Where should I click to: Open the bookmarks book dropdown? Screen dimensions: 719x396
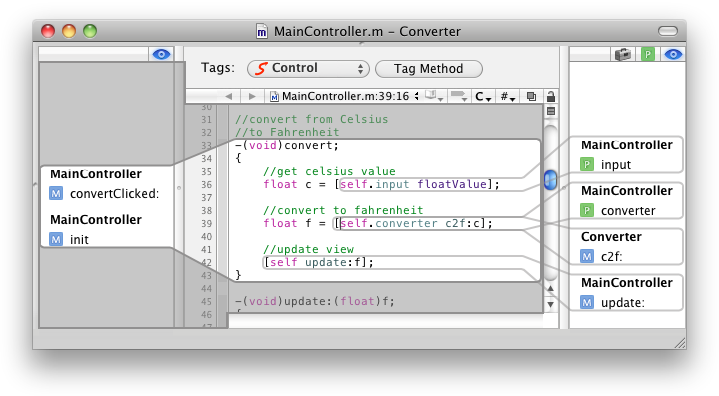tap(433, 96)
